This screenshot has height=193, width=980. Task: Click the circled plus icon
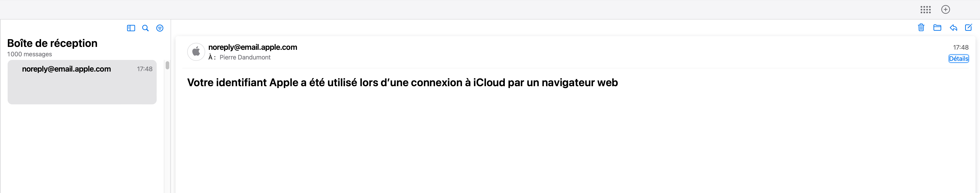pyautogui.click(x=945, y=9)
